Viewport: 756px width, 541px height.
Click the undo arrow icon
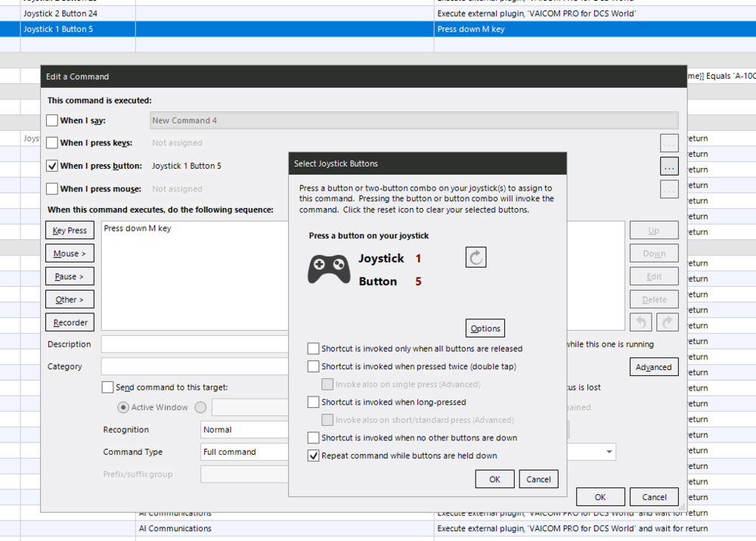pyautogui.click(x=640, y=322)
